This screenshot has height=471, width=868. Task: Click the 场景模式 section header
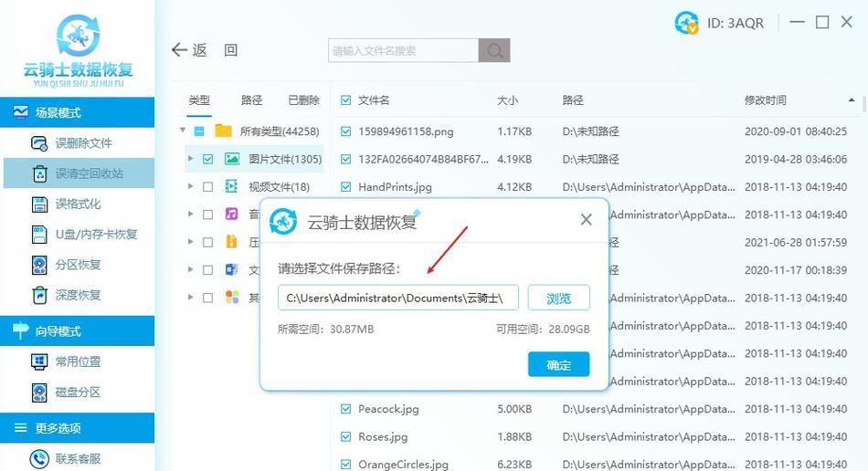click(x=77, y=113)
